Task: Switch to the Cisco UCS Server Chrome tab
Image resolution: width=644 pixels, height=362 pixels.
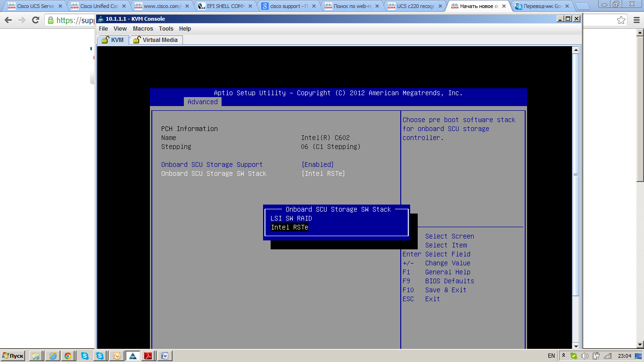Action: [35, 6]
